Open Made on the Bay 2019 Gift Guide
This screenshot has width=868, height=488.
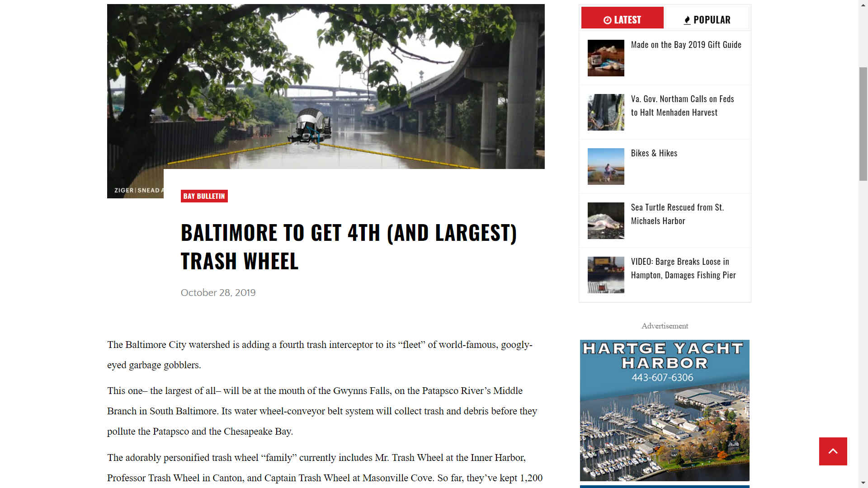686,45
